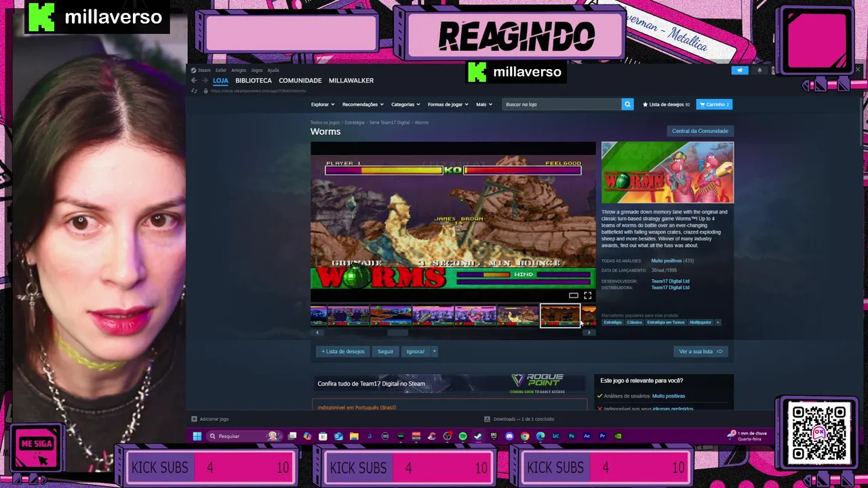Viewport: 868px width, 488px height.
Task: Open the Amigos menu
Action: 239,70
